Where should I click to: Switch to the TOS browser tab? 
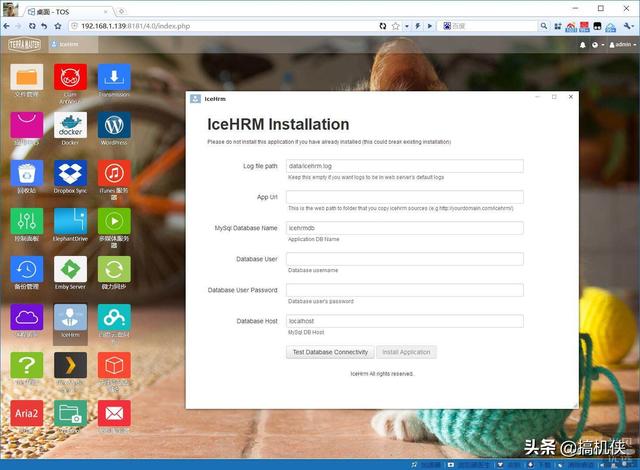pos(67,12)
